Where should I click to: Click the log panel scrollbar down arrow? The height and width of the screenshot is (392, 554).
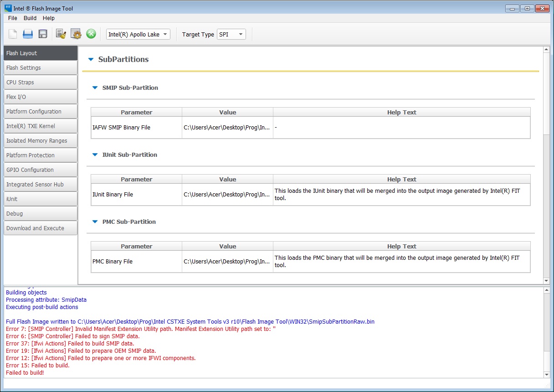pyautogui.click(x=547, y=374)
